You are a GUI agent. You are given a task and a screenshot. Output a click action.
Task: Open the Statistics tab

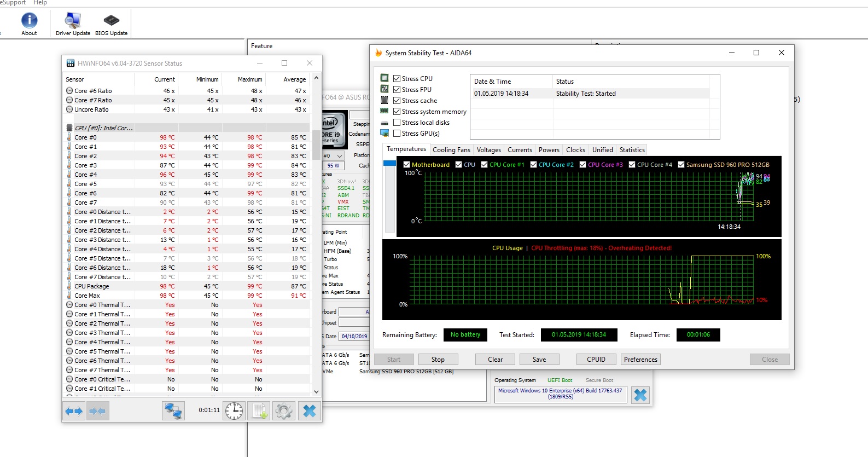[x=632, y=150]
